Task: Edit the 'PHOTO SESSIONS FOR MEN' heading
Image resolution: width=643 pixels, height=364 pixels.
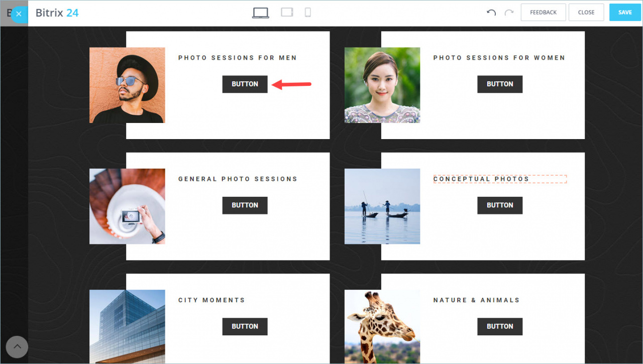Action: [x=238, y=58]
